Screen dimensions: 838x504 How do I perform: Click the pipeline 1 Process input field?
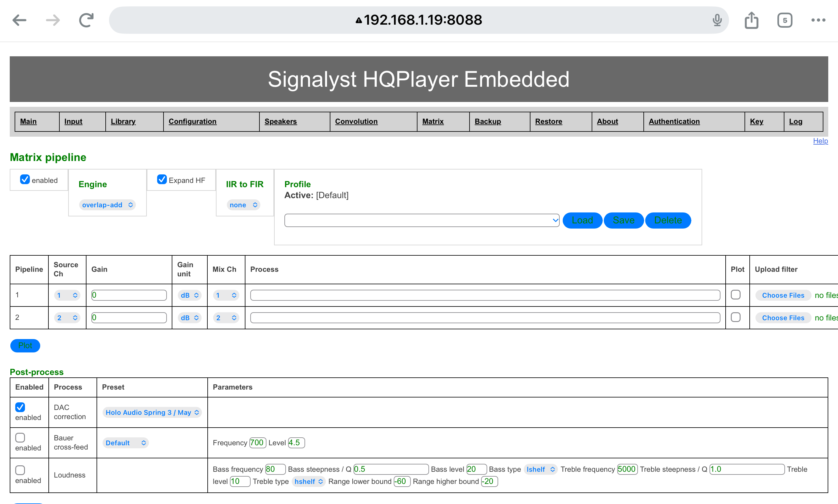click(x=485, y=295)
